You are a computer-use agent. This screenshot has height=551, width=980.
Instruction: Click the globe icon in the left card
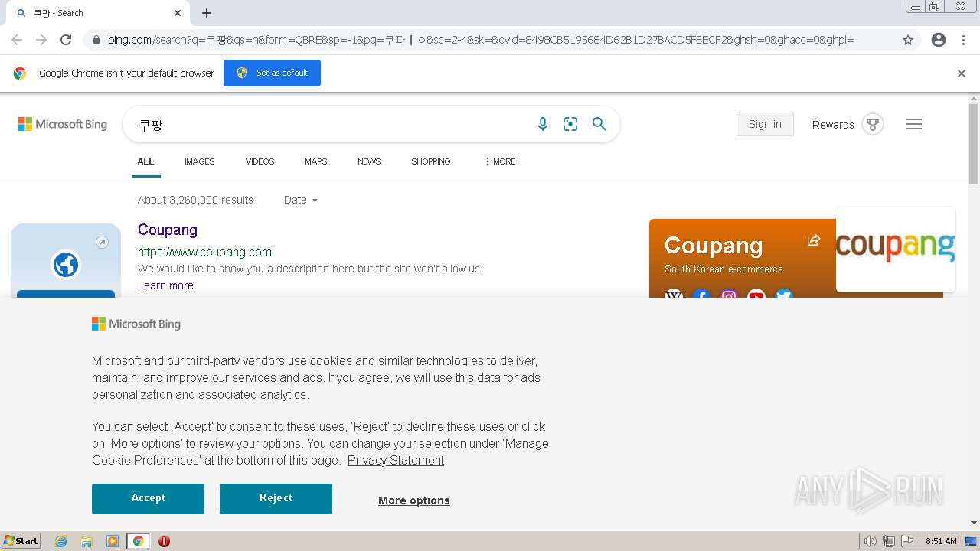pos(66,265)
